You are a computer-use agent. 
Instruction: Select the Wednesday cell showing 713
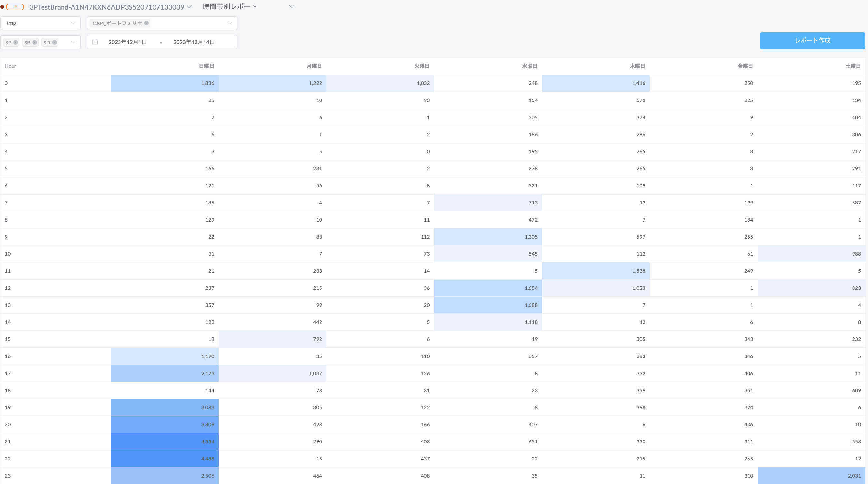click(488, 203)
